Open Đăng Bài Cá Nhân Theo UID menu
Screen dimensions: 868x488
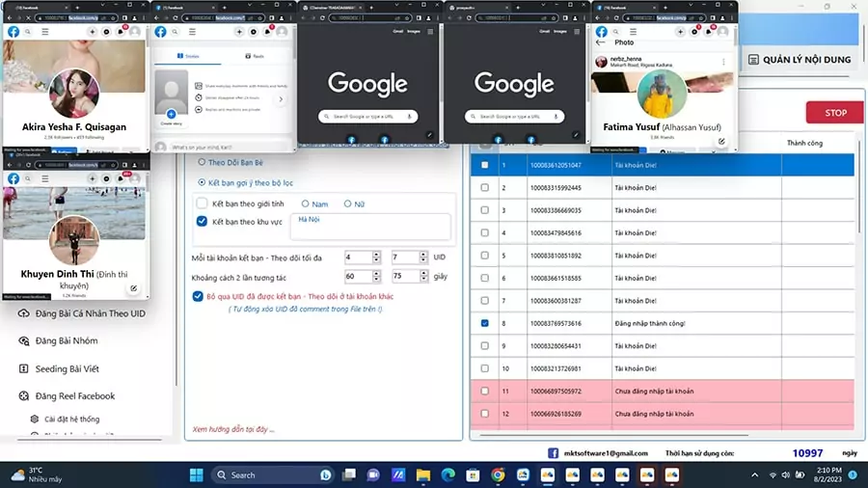click(x=91, y=313)
